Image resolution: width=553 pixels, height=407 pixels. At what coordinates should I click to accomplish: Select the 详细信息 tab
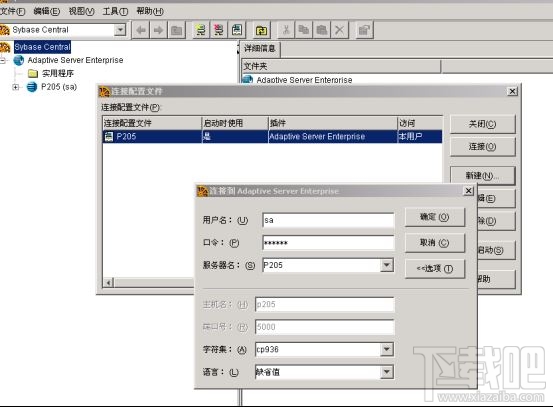[x=260, y=48]
